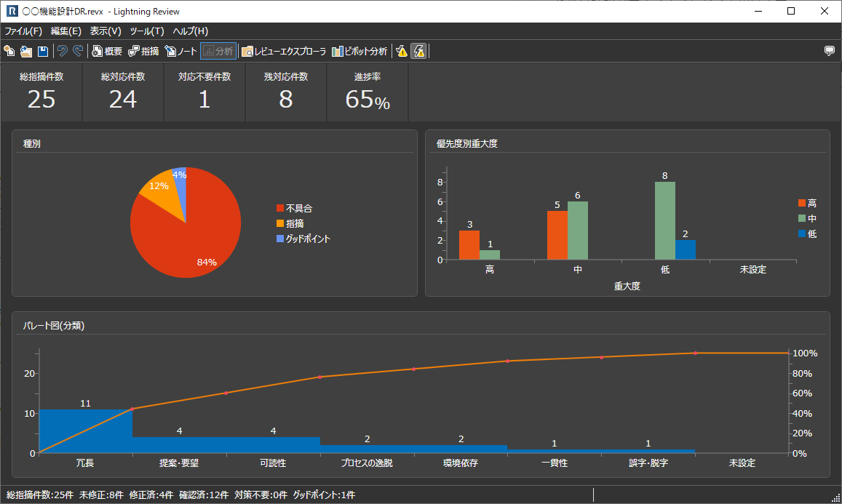842x504 pixels.
Task: Close the Lightning Review window
Action: 825,11
